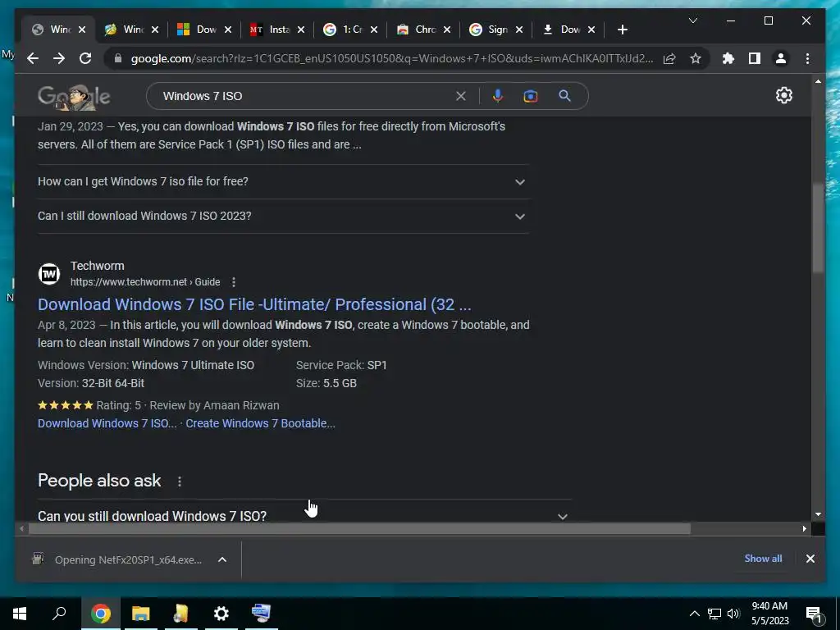Open the techworm.net Guide URL
840x630 pixels.
tap(144, 282)
